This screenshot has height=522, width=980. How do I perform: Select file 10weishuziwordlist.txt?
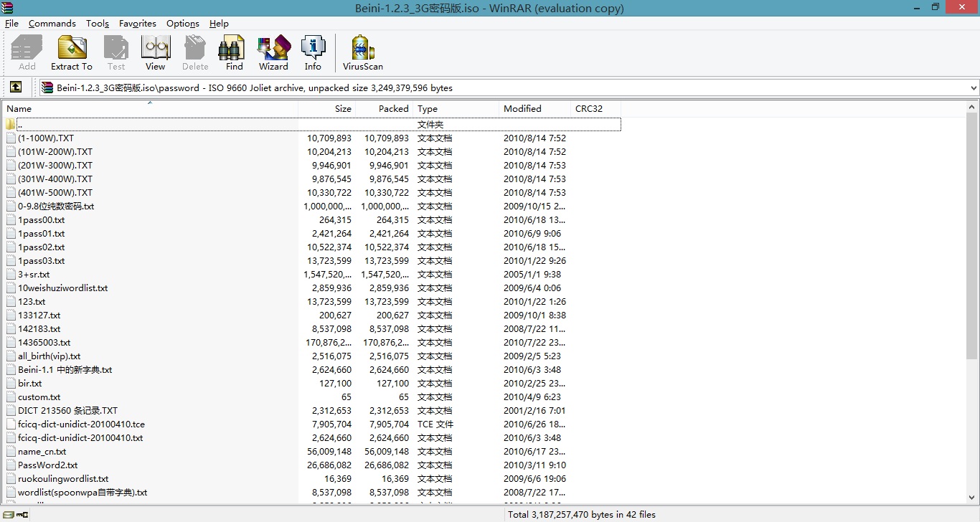pos(63,288)
